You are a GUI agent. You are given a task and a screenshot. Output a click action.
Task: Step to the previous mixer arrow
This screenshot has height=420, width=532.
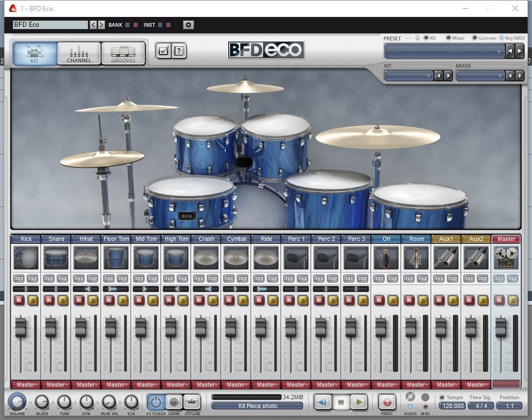coord(510,76)
